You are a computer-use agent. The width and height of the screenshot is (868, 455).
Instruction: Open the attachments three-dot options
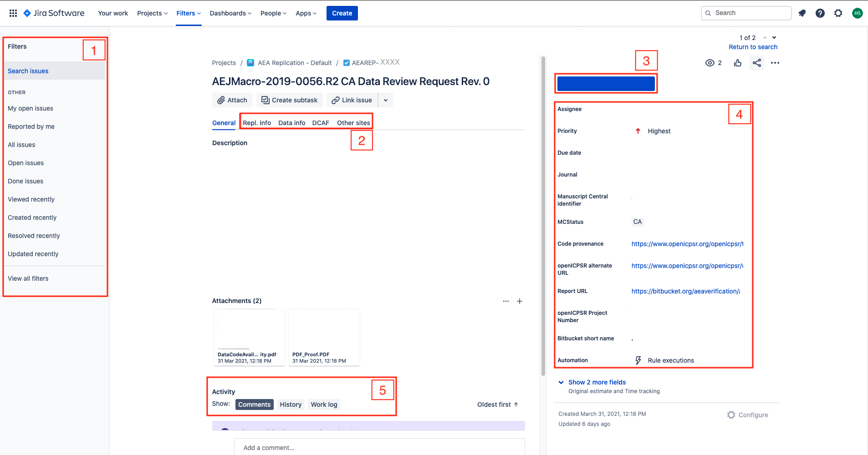[506, 301]
